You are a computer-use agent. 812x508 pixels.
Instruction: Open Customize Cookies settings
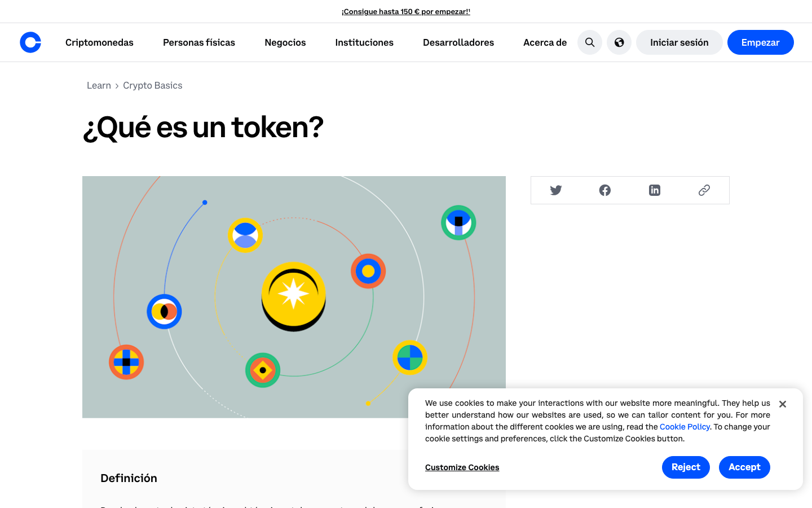click(x=462, y=467)
